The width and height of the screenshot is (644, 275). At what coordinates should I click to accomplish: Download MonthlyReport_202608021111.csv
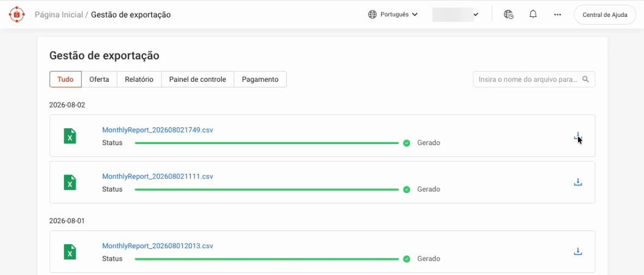[577, 182]
